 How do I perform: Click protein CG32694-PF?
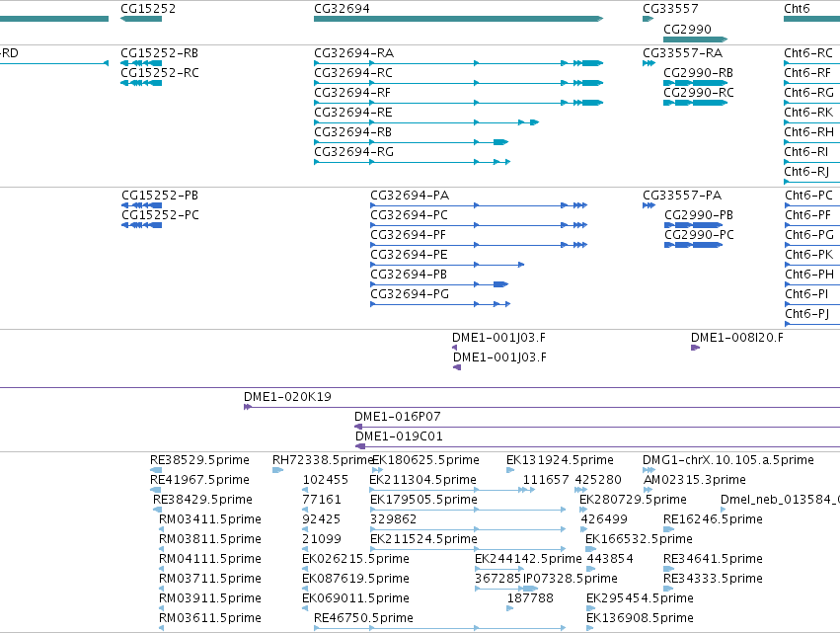pos(409,235)
